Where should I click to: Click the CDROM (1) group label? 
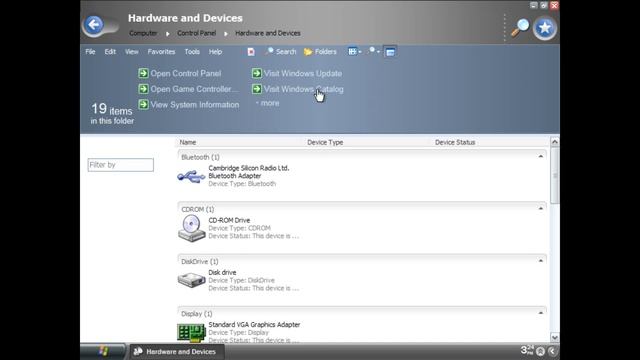(198, 209)
